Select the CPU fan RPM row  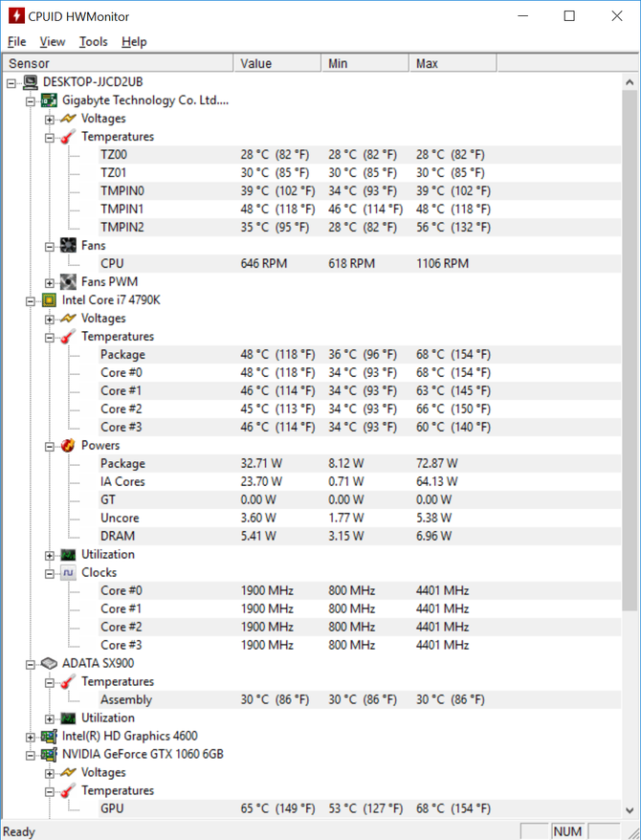coord(360,263)
